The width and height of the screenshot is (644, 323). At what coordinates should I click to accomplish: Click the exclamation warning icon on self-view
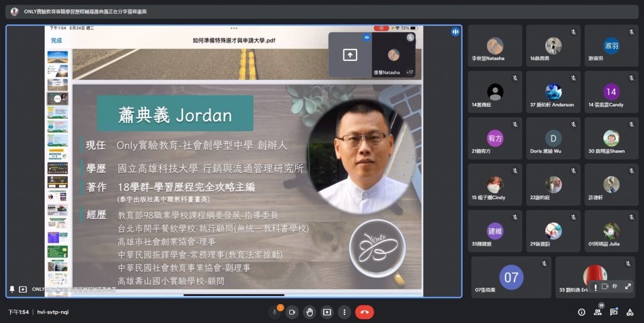pos(596,287)
